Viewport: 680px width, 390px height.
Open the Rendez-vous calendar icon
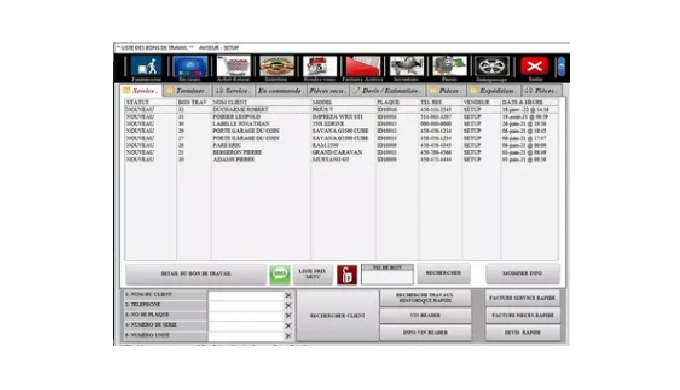pos(320,68)
